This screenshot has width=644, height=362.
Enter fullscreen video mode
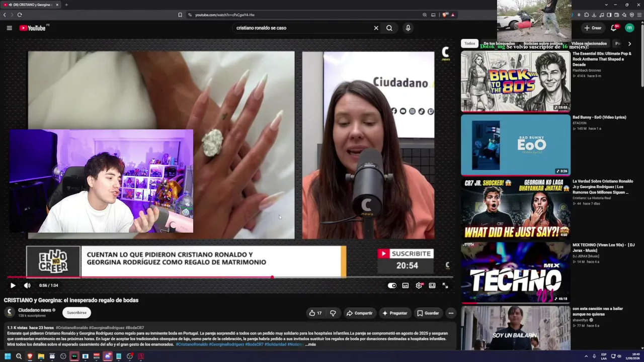[445, 286]
